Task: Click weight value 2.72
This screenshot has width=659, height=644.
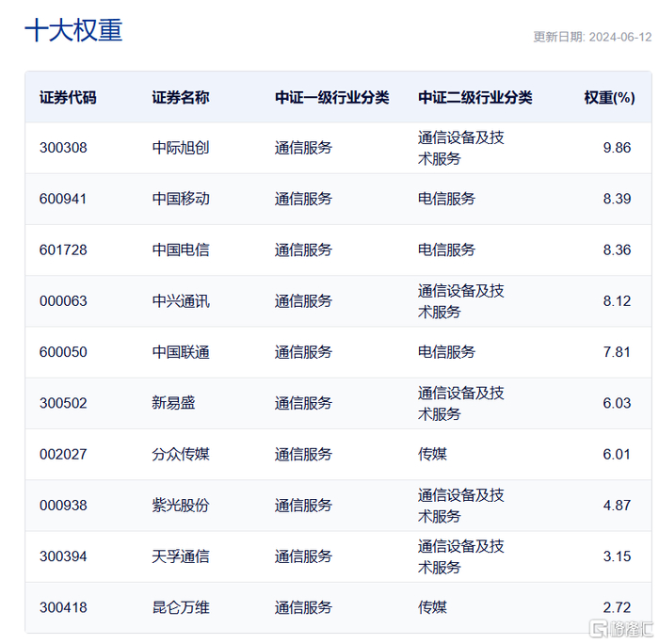Action: [617, 607]
